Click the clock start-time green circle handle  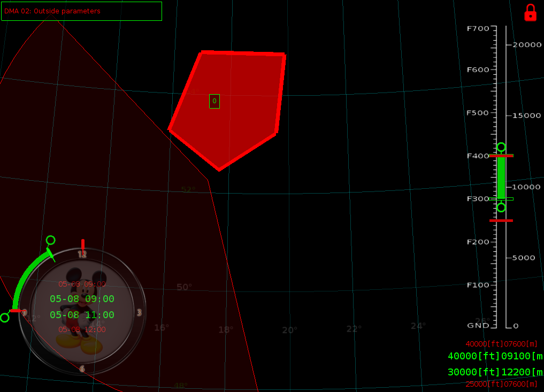[x=4, y=318]
